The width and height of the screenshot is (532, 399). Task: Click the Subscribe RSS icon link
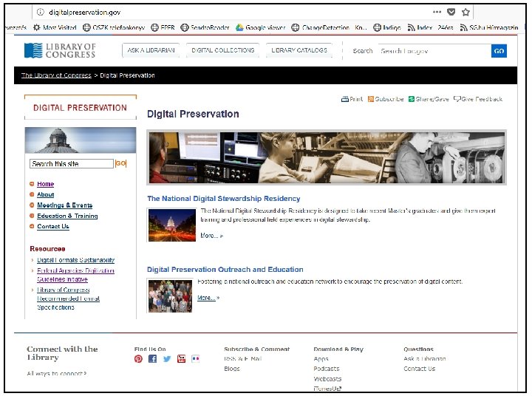[386, 99]
